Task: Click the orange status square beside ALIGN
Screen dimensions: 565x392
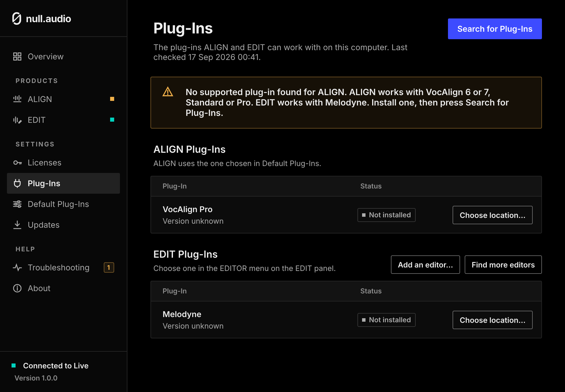Action: pos(112,99)
